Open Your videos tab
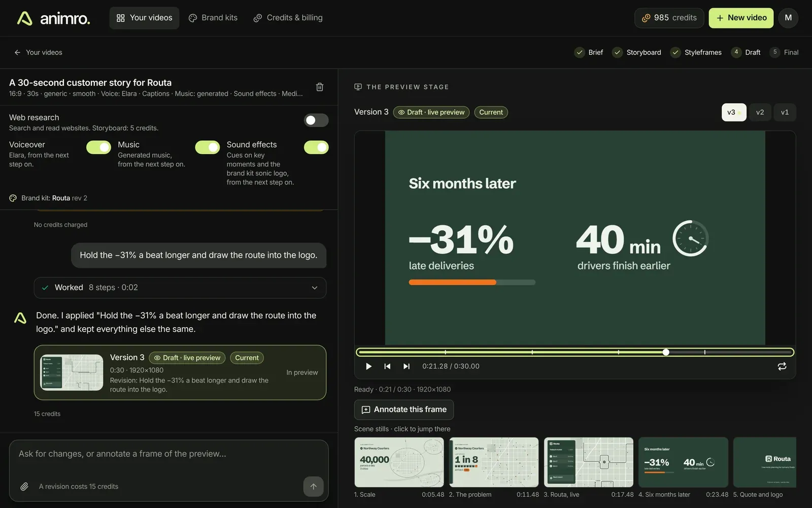 [x=145, y=18]
